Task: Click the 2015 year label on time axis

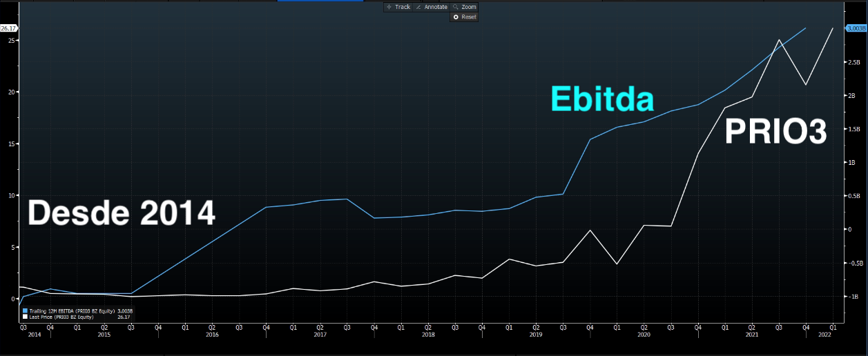Action: (104, 335)
